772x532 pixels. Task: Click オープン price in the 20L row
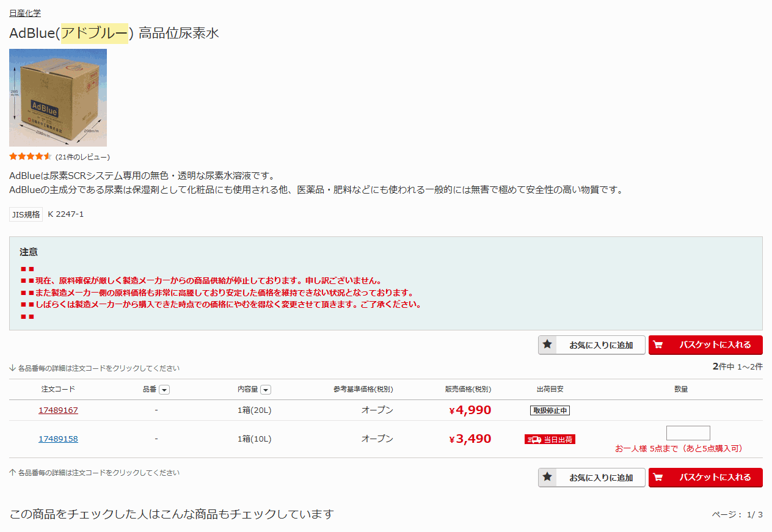377,410
